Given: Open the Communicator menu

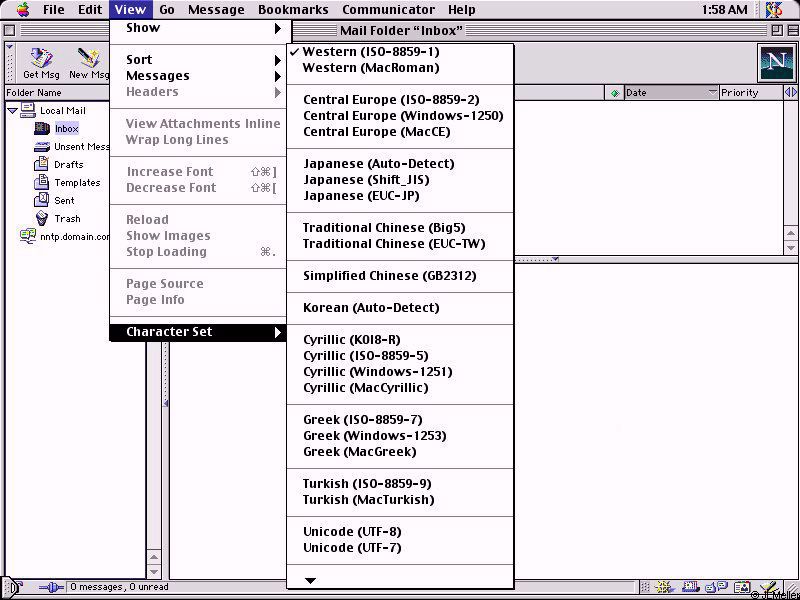Looking at the screenshot, I should (x=387, y=10).
